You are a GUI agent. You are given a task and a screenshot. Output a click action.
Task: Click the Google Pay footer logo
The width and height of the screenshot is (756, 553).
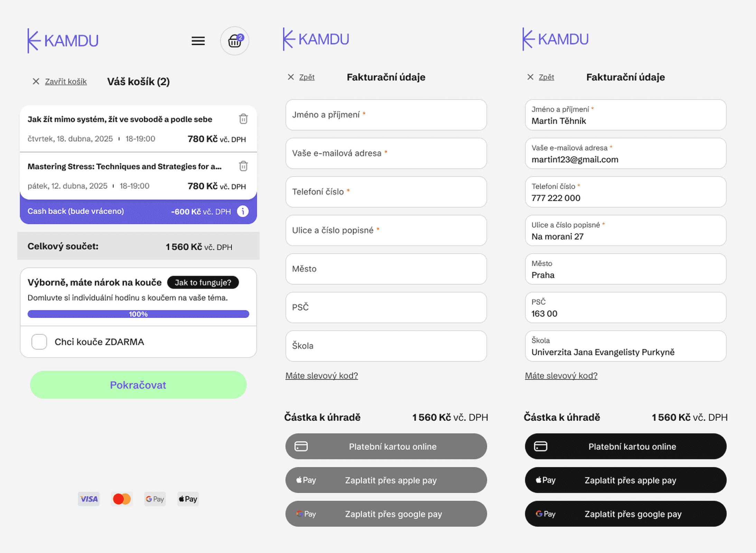155,499
